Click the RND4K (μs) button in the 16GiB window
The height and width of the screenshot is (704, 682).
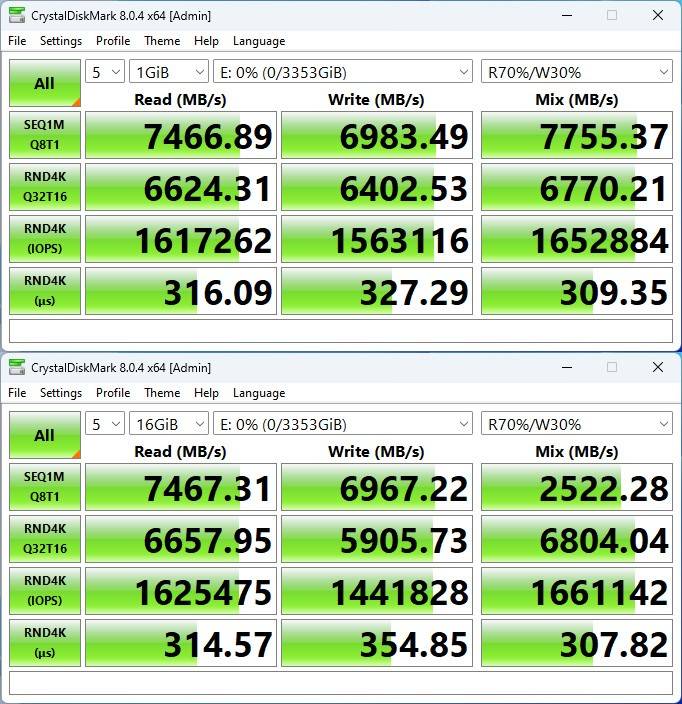(x=44, y=645)
